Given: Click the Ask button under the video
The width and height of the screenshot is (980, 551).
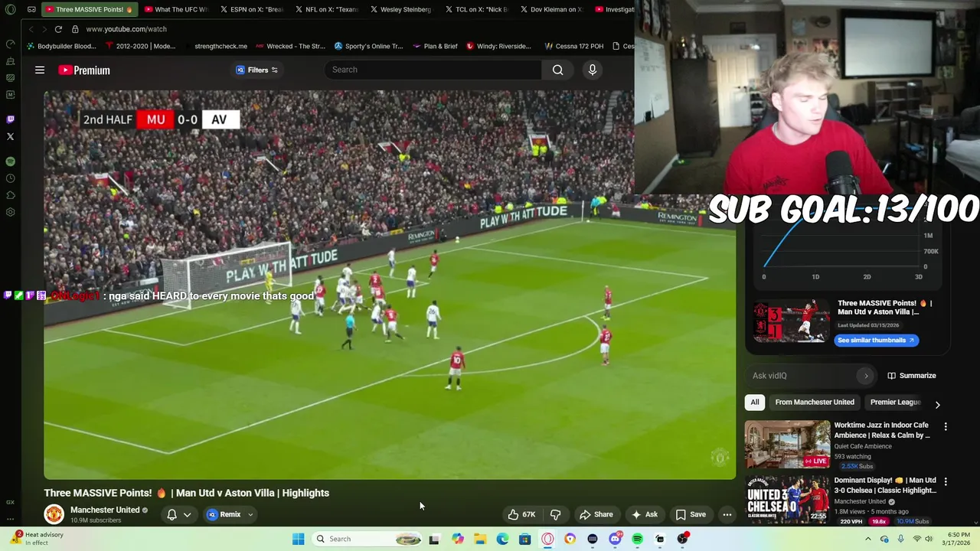Looking at the screenshot, I should [x=644, y=514].
